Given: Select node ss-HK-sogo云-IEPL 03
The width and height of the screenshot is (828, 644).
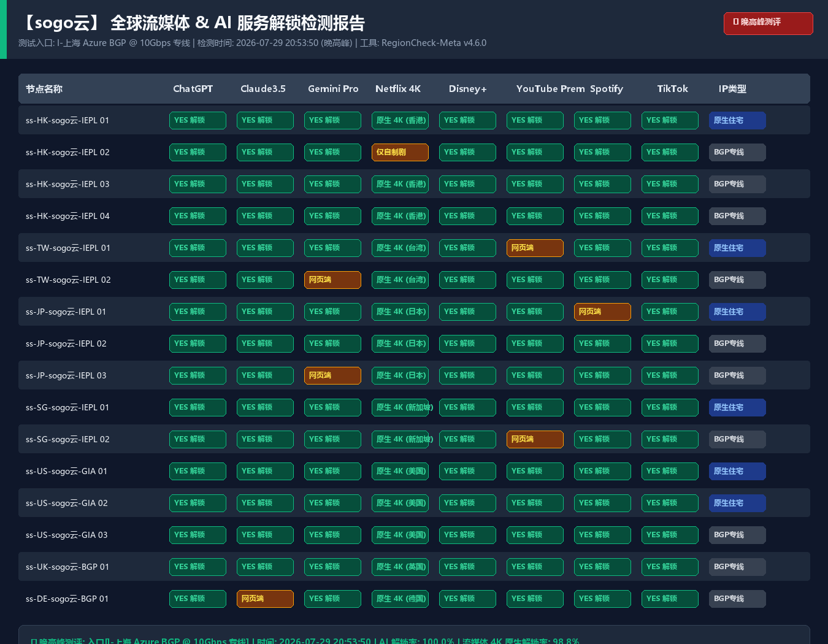Looking at the screenshot, I should click(67, 184).
